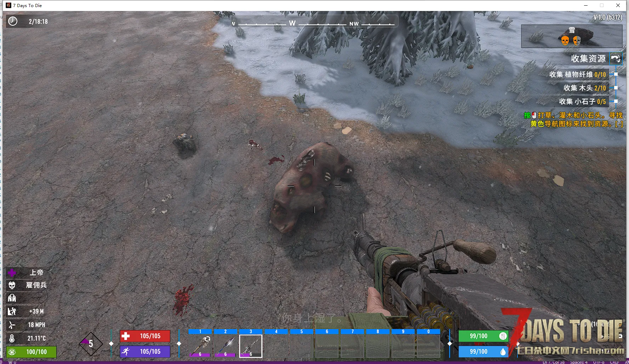
Task: Select the spear in hotbar slot 2
Action: (x=226, y=346)
